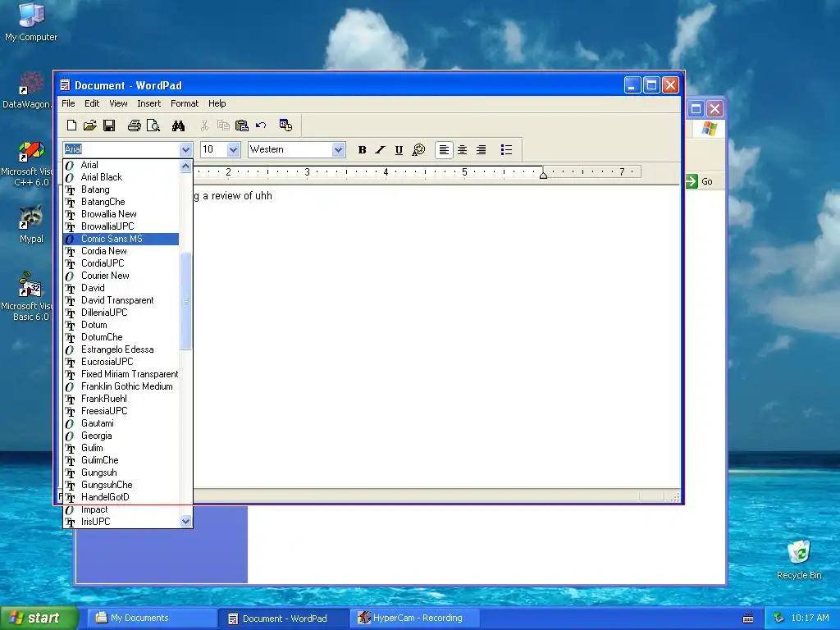This screenshot has width=840, height=630.
Task: Click font list scroll up arrow
Action: [x=185, y=166]
